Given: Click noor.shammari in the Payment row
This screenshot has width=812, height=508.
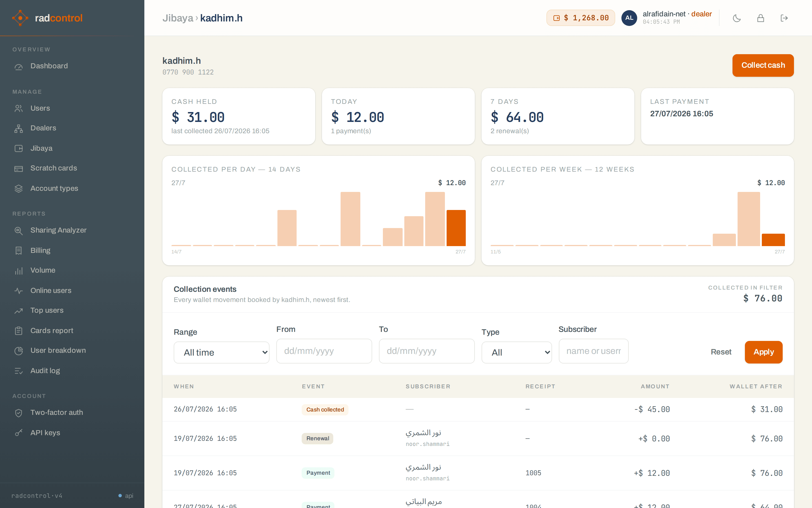Looking at the screenshot, I should pyautogui.click(x=427, y=478).
